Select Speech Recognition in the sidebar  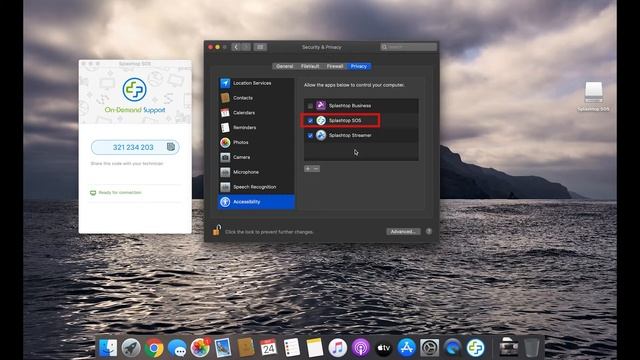(256, 187)
